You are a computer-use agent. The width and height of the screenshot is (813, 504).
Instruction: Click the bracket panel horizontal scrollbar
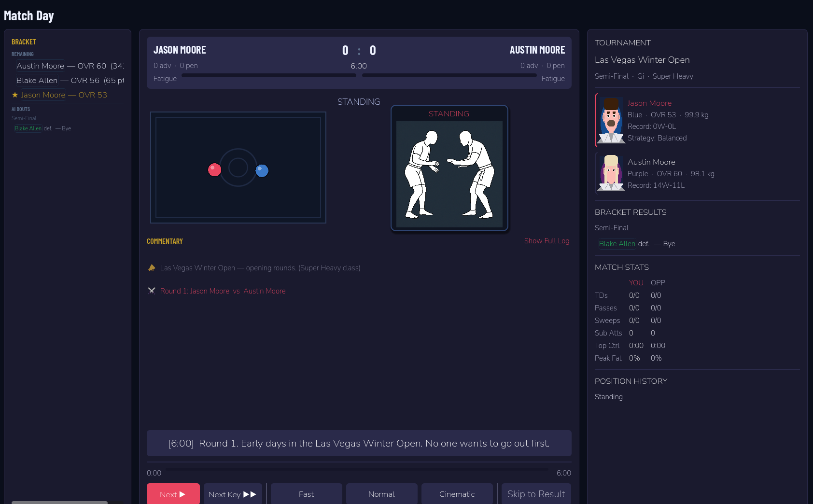click(59, 502)
